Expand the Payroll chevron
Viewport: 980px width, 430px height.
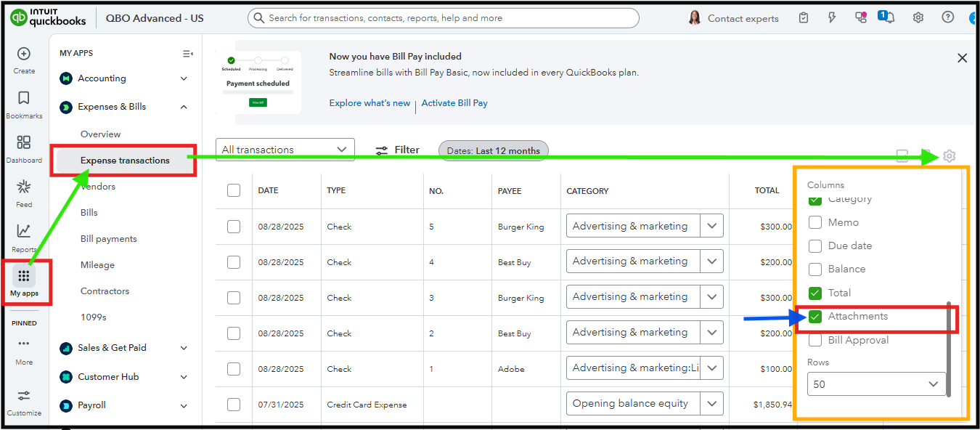(x=184, y=405)
